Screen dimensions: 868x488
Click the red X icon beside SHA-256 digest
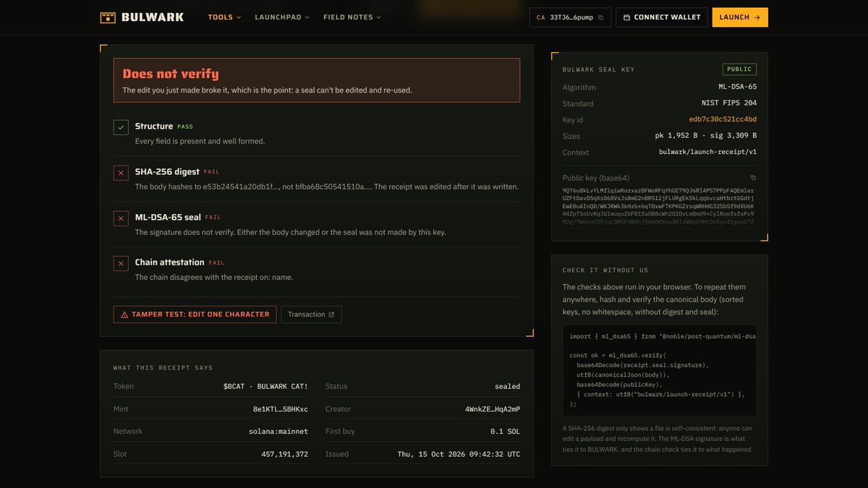pos(121,173)
